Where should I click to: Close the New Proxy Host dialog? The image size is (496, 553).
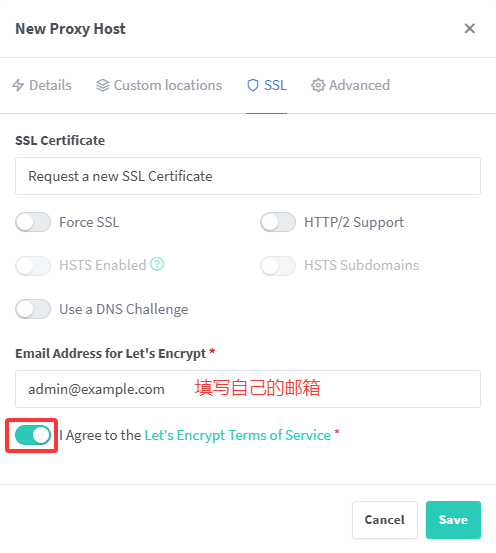470,29
